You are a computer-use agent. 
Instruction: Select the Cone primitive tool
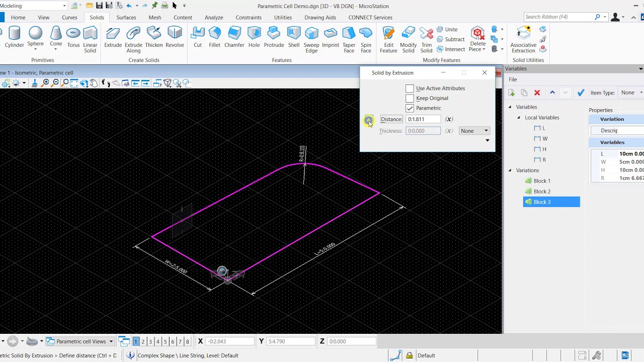(56, 38)
